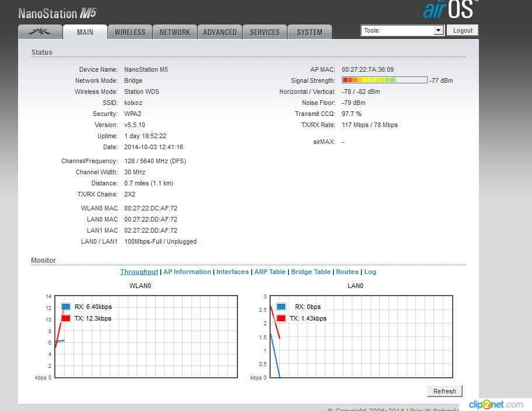Click the 100Mbps-Full / Unplugged status
This screenshot has width=532, height=411.
[160, 241]
